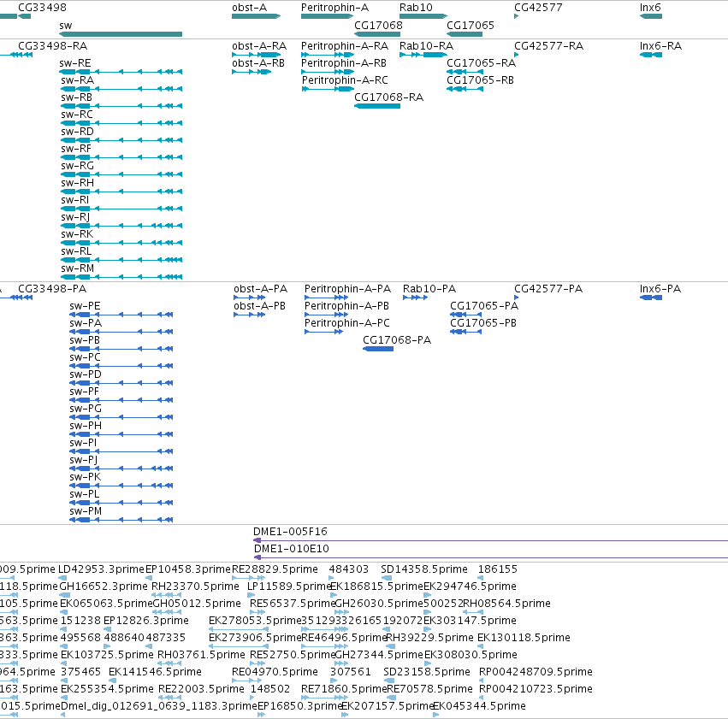Click transcript sw-RD
Image resolution: width=728 pixels, height=719 pixels.
click(x=121, y=140)
